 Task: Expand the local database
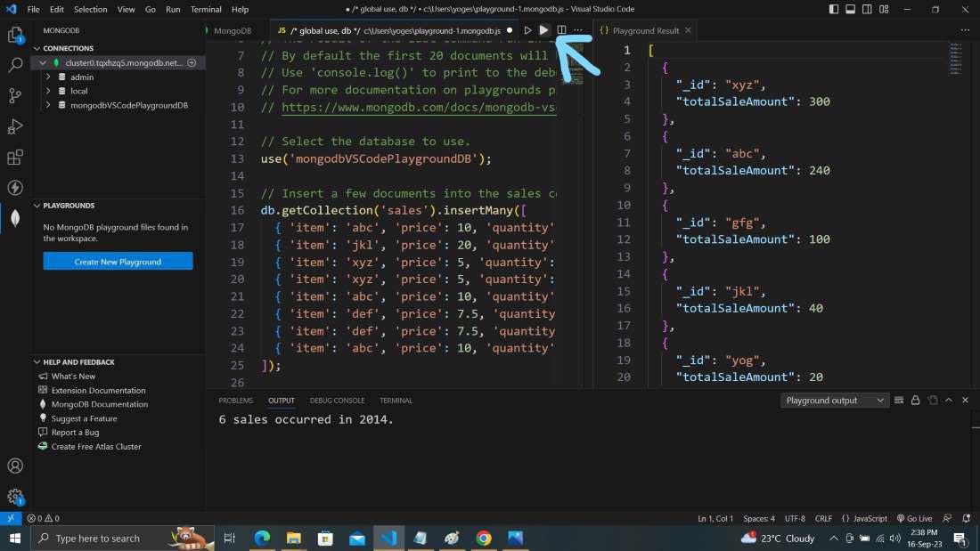click(x=48, y=91)
